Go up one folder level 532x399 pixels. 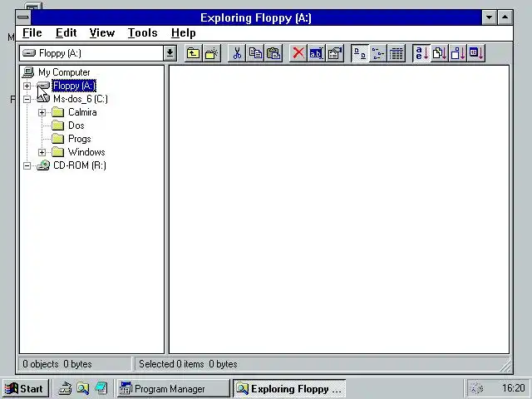tap(194, 53)
